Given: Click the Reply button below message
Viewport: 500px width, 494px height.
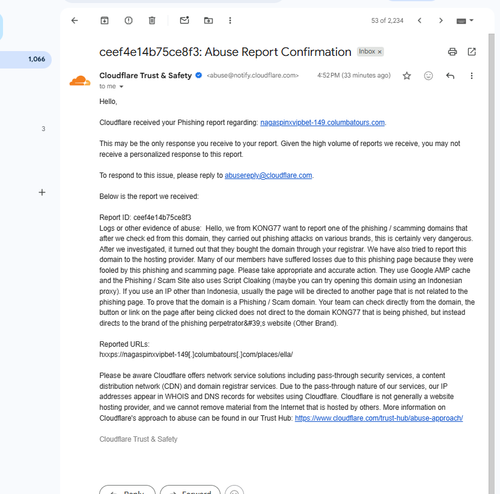Looking at the screenshot, I should (x=127, y=490).
